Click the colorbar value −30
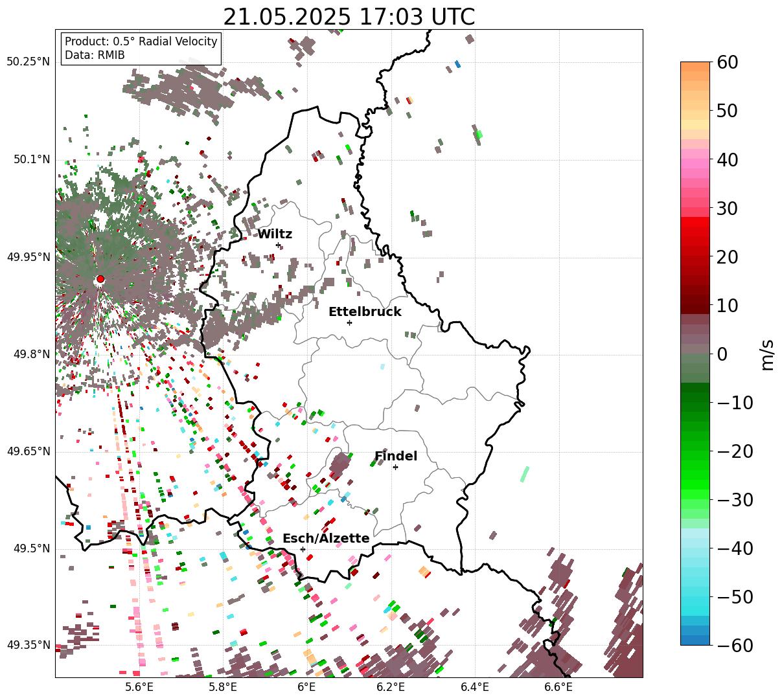 (734, 500)
